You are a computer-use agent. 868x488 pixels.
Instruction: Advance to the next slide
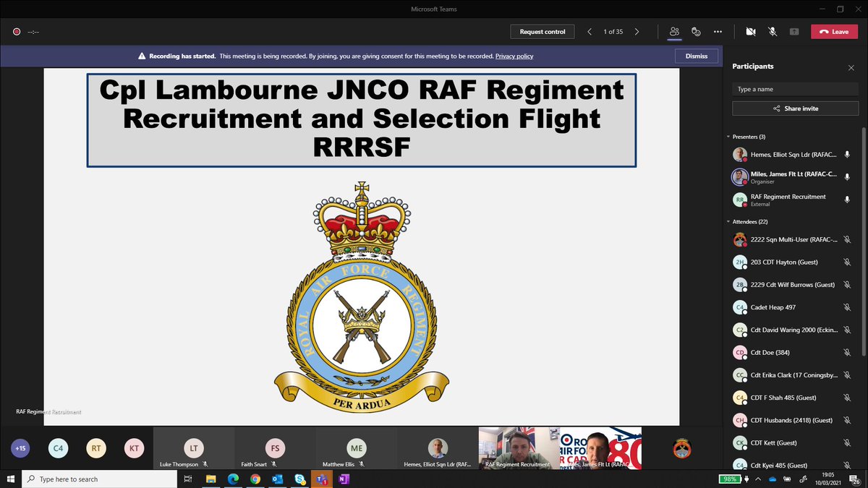636,32
